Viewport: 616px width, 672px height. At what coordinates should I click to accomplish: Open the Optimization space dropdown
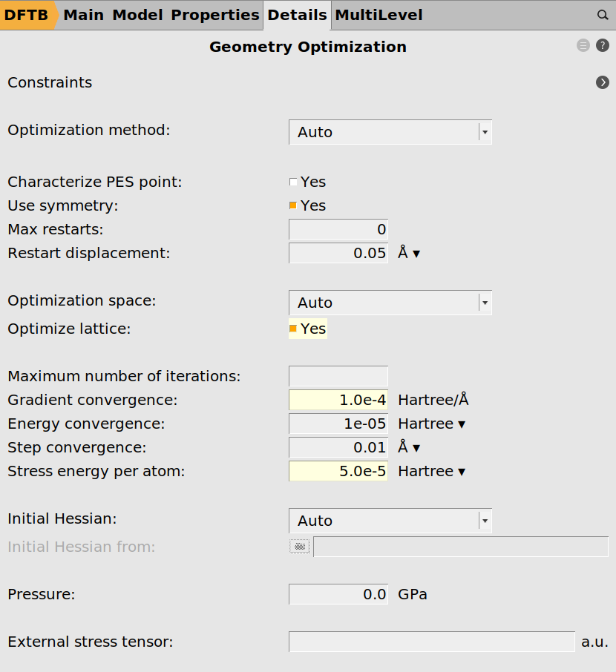coord(390,303)
